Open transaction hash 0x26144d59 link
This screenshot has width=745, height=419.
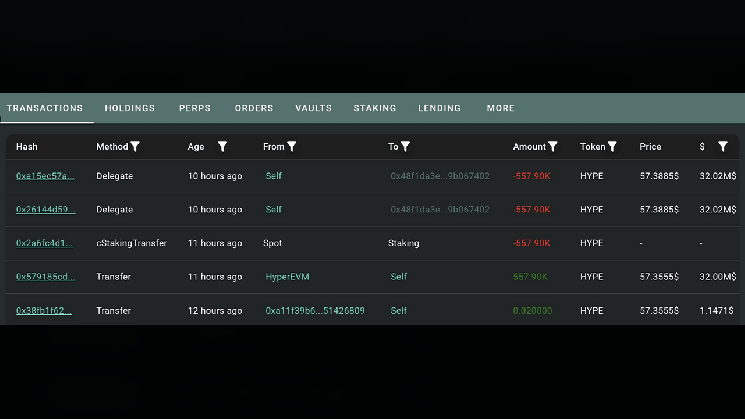(x=46, y=210)
